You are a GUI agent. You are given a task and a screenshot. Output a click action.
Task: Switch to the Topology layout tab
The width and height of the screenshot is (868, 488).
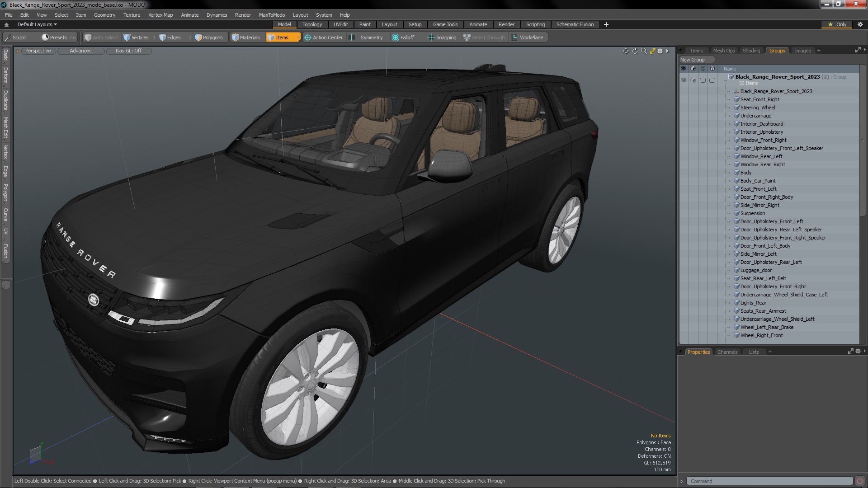(x=312, y=24)
